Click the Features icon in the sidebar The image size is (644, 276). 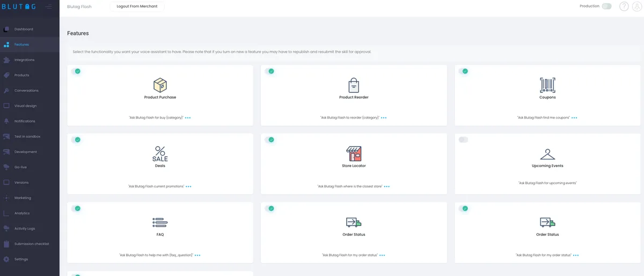coord(6,45)
